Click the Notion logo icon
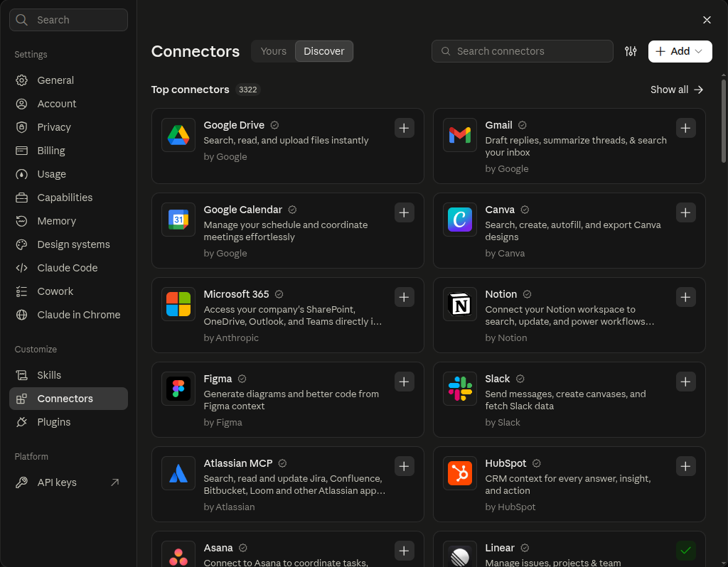Image resolution: width=728 pixels, height=567 pixels. pyautogui.click(x=460, y=304)
